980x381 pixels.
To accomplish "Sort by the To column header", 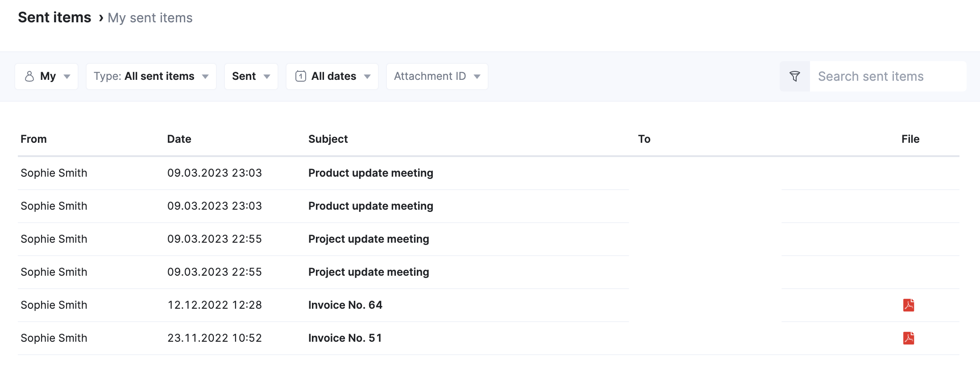I will point(644,139).
